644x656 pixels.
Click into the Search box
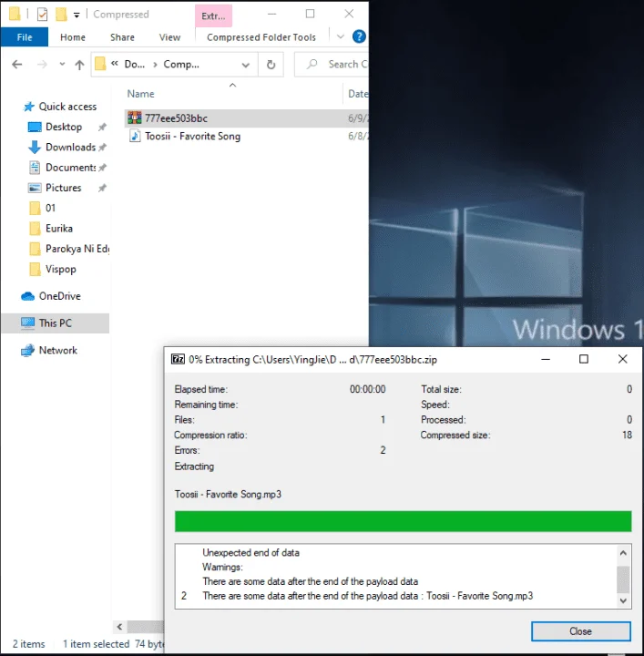(332, 65)
